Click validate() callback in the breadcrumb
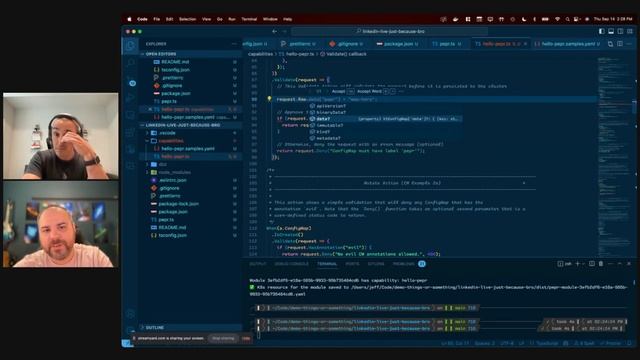Image resolution: width=640 pixels, height=360 pixels. tap(346, 54)
